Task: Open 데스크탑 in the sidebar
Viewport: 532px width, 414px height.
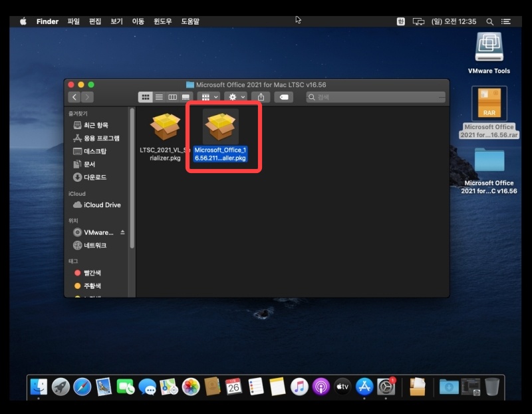Action: coord(90,151)
